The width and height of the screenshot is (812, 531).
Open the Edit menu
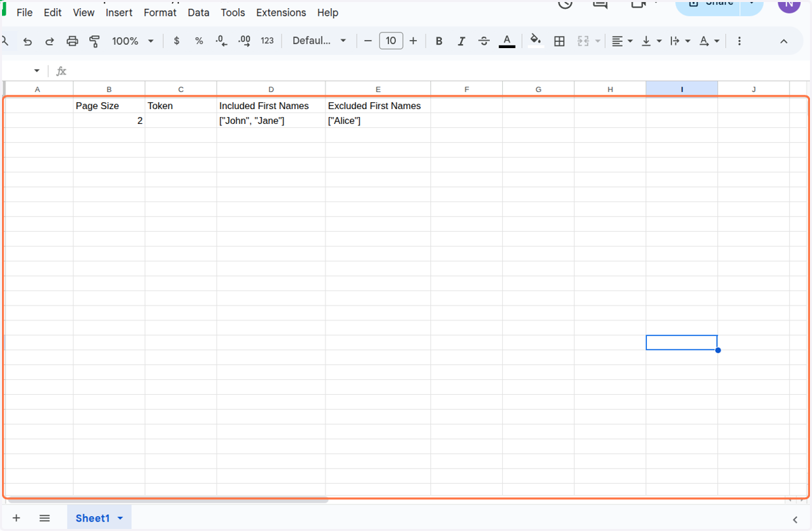coord(53,12)
